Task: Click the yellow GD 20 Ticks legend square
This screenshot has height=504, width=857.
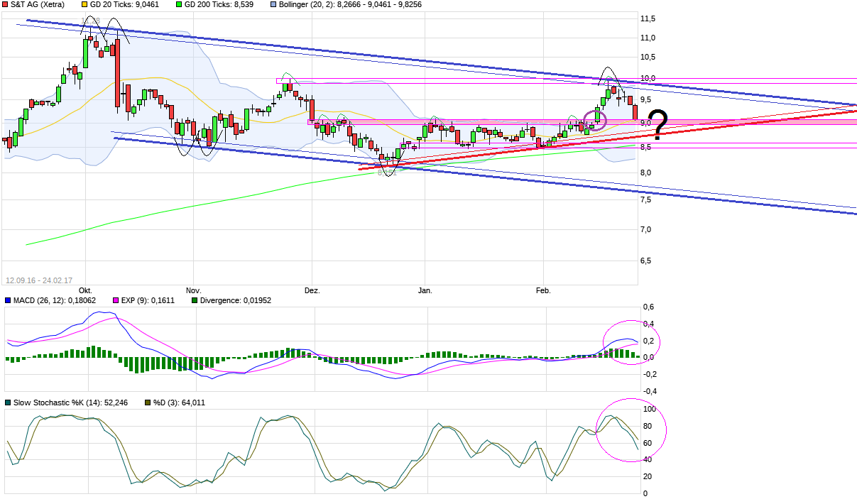Action: 84,5
